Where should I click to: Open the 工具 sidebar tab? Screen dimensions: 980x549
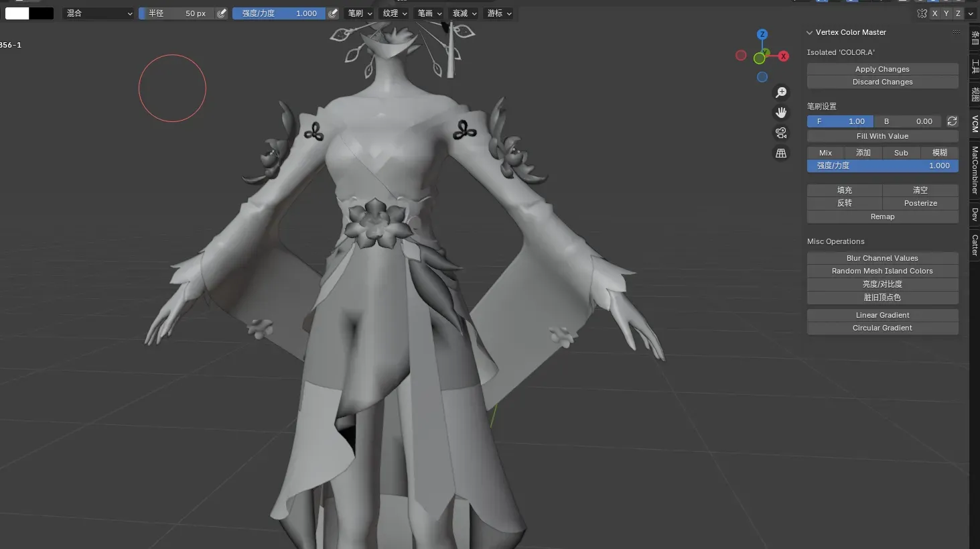click(975, 66)
